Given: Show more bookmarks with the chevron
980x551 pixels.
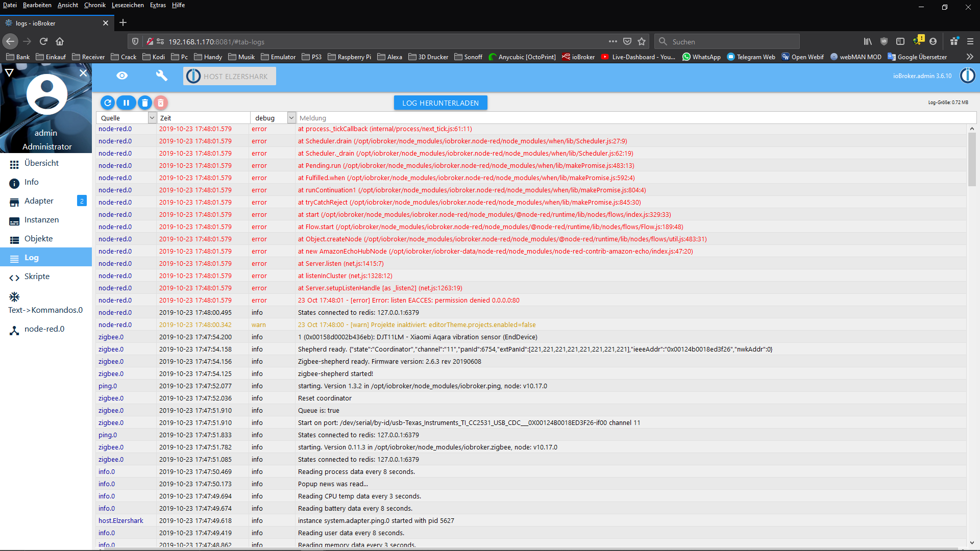Looking at the screenshot, I should [x=970, y=57].
